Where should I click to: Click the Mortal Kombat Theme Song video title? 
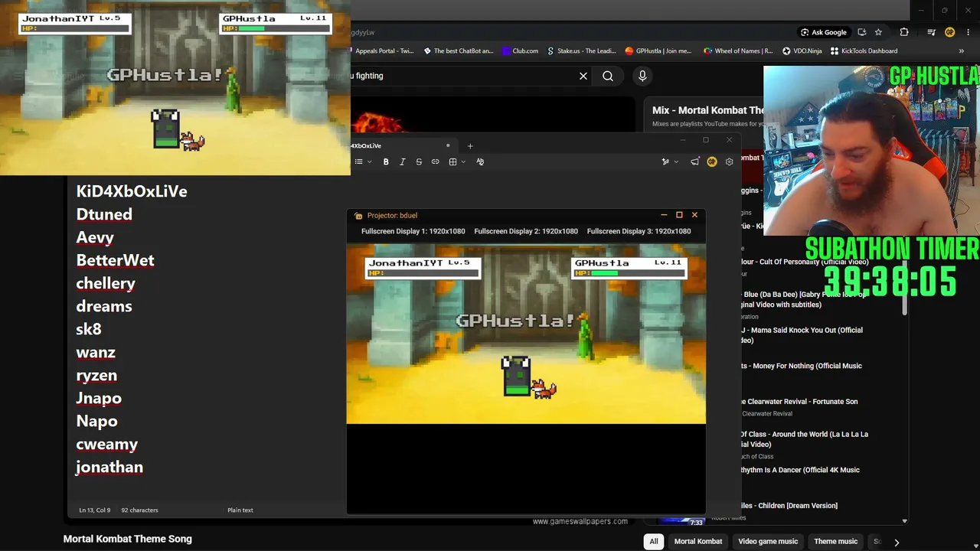128,539
